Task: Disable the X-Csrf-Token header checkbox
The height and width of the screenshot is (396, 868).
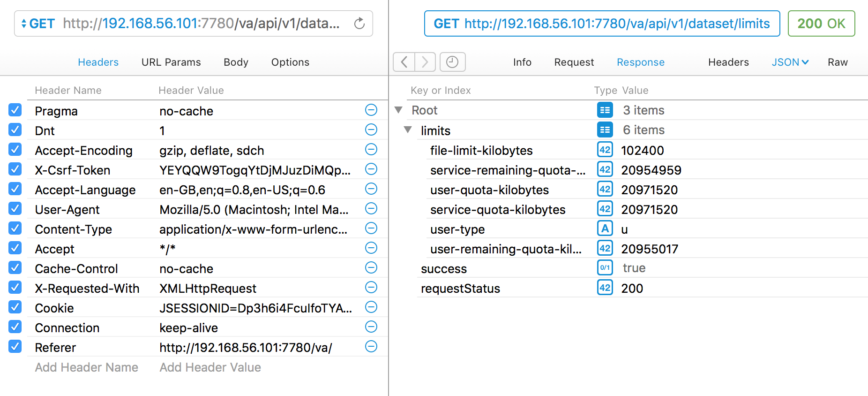Action: point(15,169)
